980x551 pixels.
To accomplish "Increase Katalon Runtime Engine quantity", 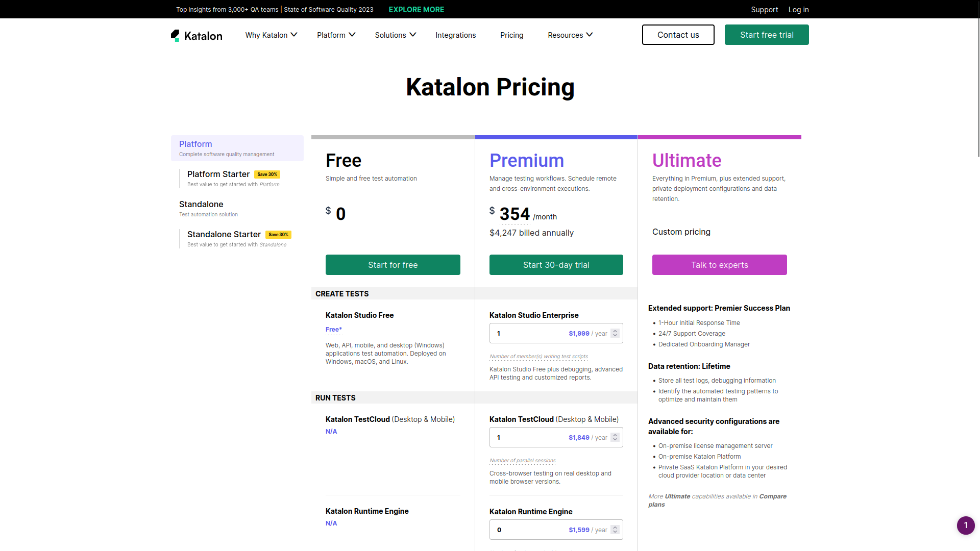I will (615, 527).
